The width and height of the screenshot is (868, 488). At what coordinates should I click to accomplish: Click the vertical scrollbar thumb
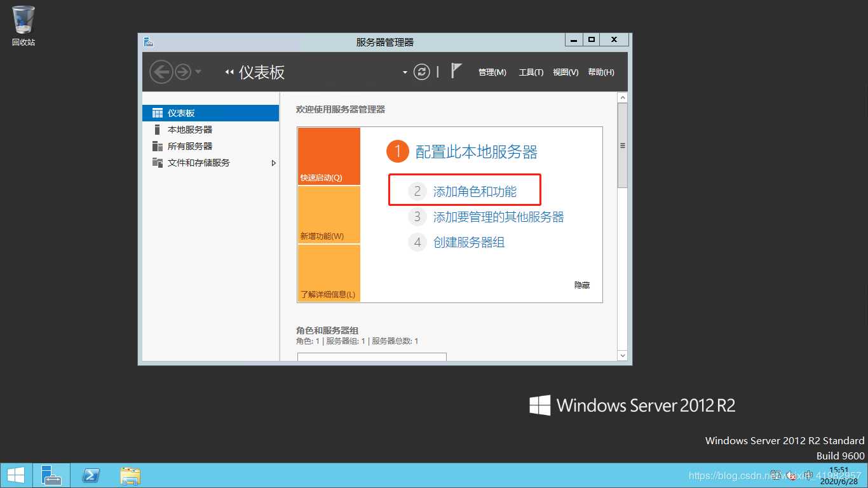[623, 146]
